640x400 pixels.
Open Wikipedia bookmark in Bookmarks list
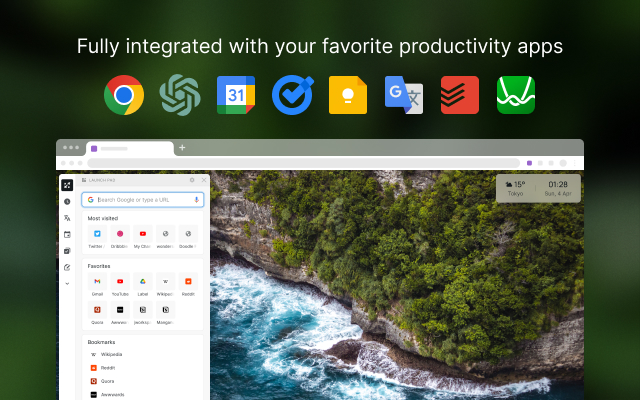tap(106, 354)
